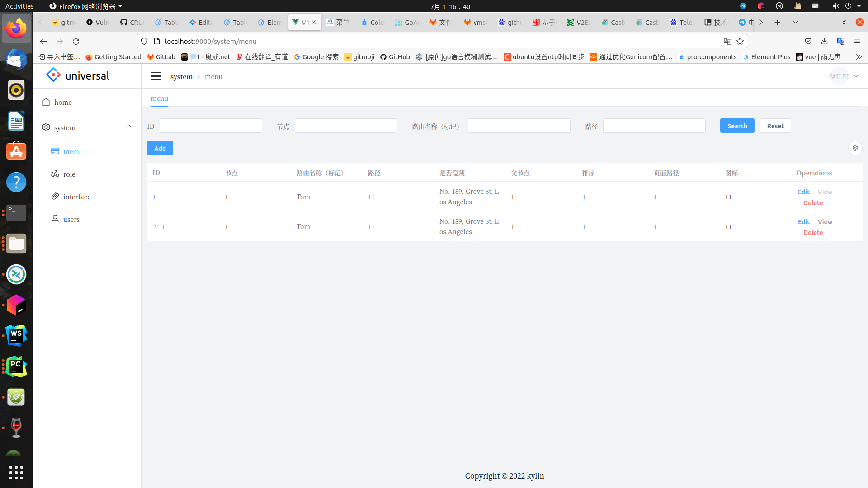
Task: Click the universal logo icon
Action: point(53,75)
